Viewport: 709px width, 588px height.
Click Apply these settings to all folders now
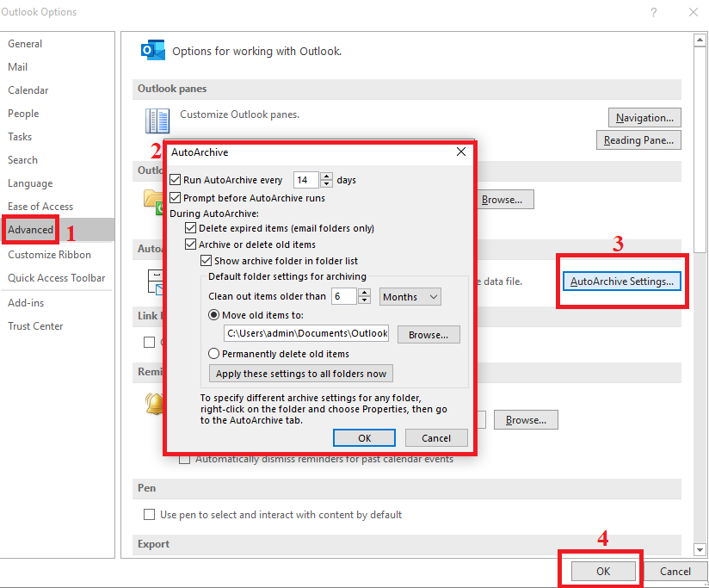click(300, 374)
